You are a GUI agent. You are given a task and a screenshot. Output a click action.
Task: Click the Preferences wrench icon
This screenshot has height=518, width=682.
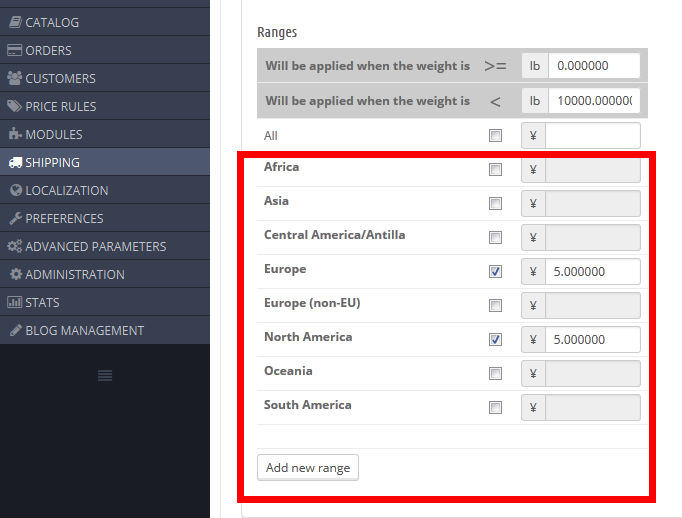(15, 218)
